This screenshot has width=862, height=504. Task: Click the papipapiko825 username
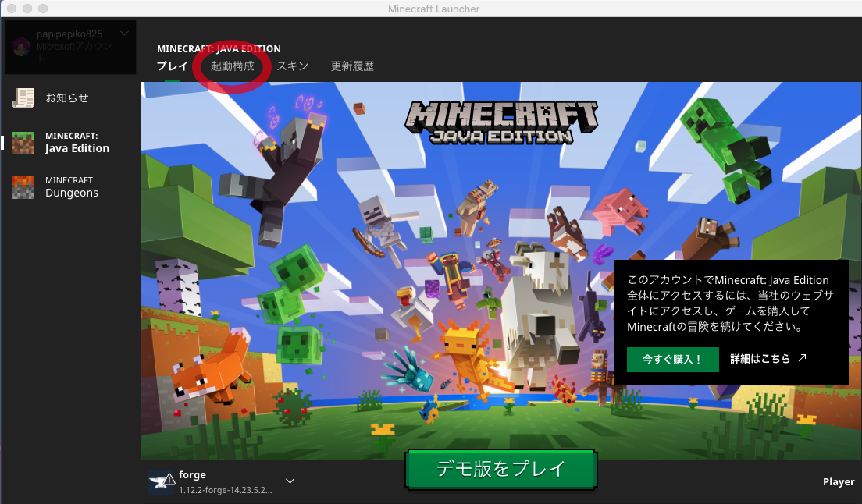tap(69, 34)
